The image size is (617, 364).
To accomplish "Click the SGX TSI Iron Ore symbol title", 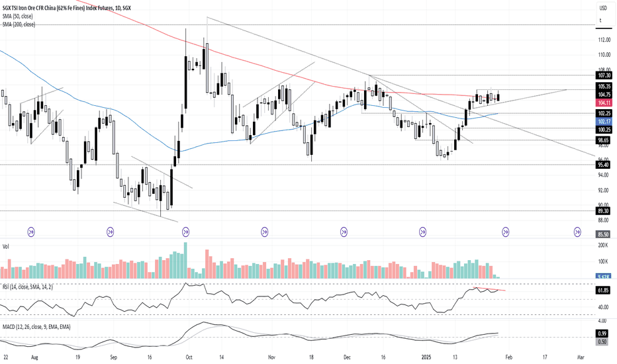I will pos(67,7).
